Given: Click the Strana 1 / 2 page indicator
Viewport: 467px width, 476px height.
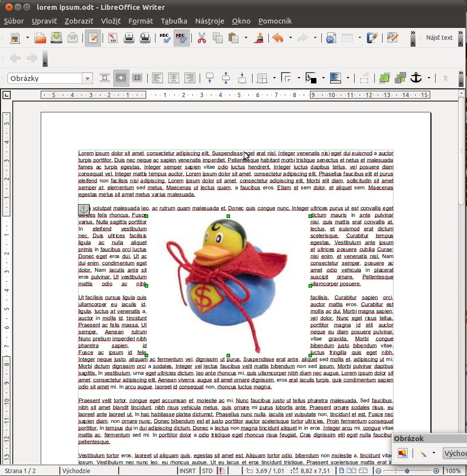Looking at the screenshot, I should point(20,471).
